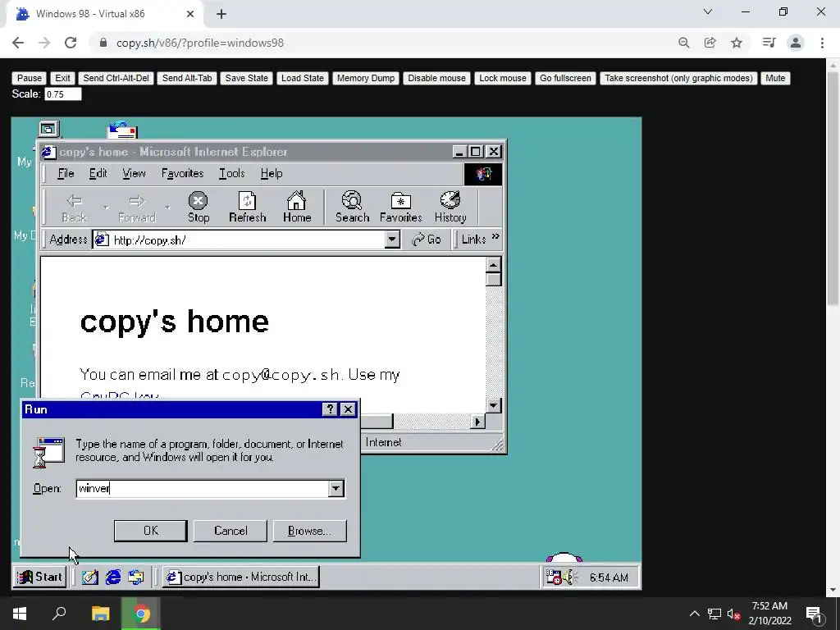840x630 pixels.
Task: Expand the Links toolbar chevron
Action: tap(495, 236)
